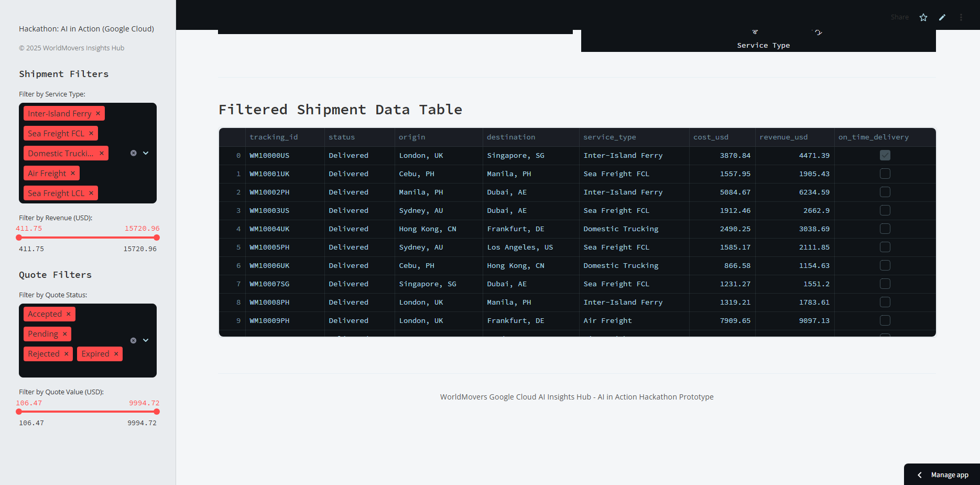The height and width of the screenshot is (485, 980).
Task: Open the three-dot app menu
Action: click(x=961, y=17)
